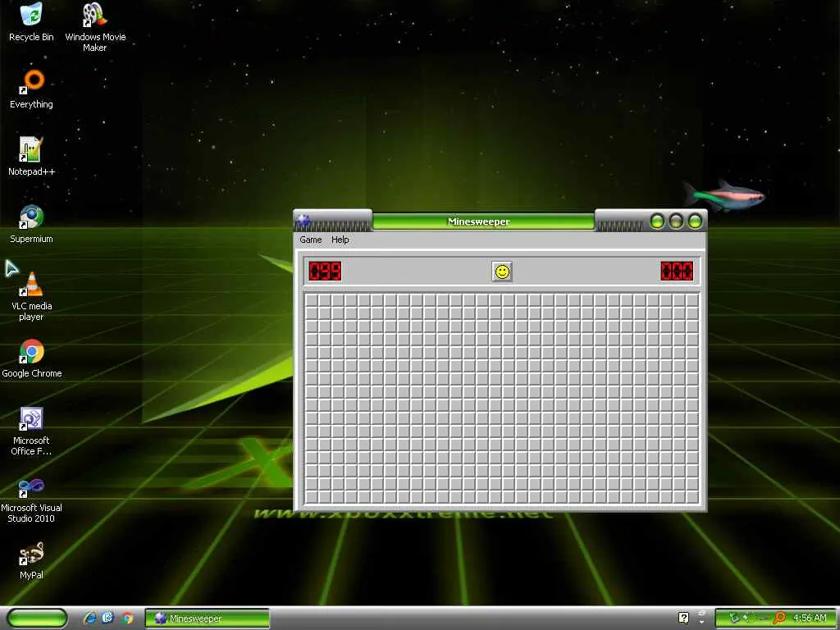Click the Minesweeper taskbar button

pos(208,619)
